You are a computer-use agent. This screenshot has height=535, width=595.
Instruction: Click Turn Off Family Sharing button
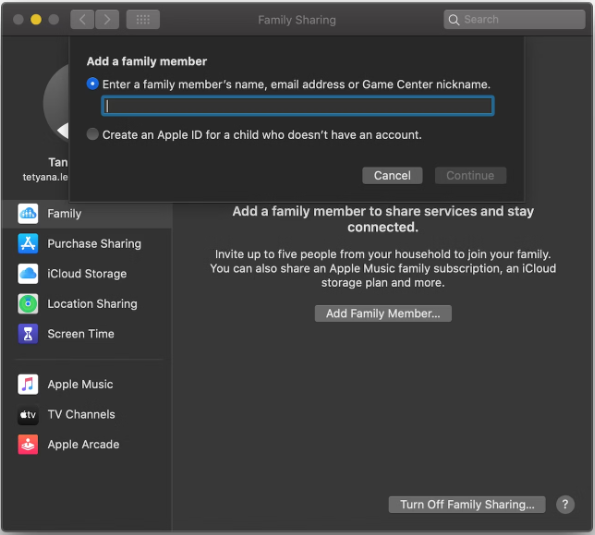click(x=467, y=505)
